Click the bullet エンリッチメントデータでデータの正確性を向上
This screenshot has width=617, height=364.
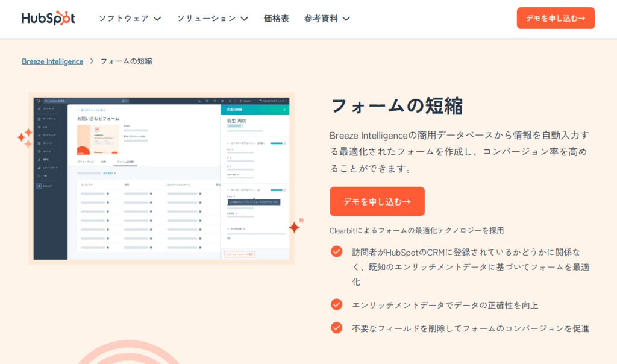(x=445, y=305)
